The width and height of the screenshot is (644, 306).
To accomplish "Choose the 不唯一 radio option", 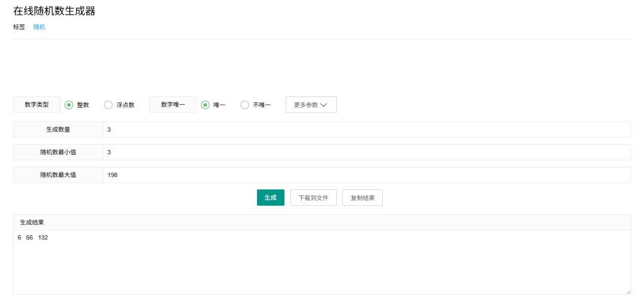I will click(244, 105).
